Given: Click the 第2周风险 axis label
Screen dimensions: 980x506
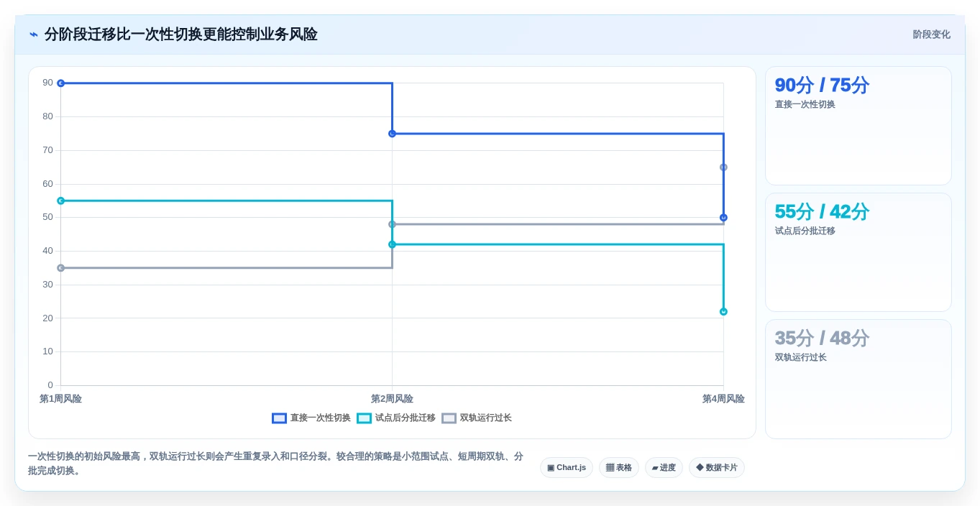Looking at the screenshot, I should (392, 399).
